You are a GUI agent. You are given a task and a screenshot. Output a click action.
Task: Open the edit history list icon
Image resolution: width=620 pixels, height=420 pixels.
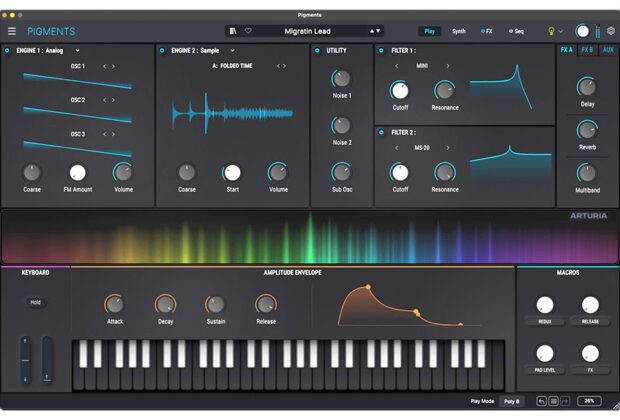point(554,401)
